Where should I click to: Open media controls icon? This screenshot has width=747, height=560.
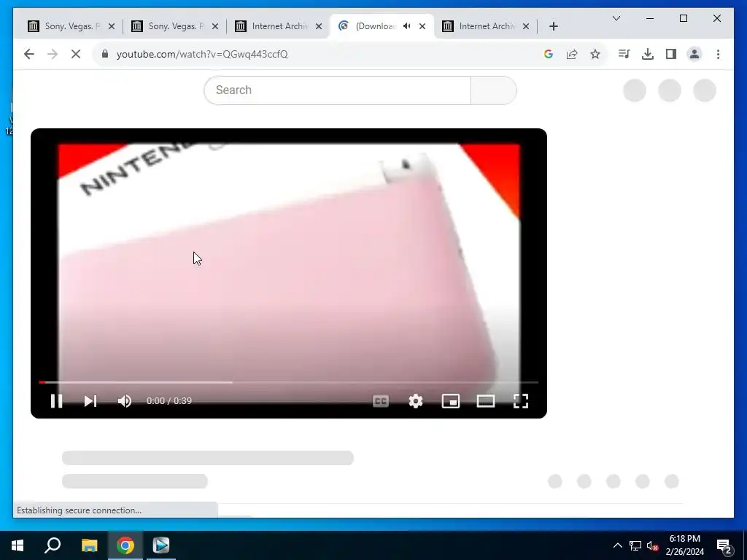pyautogui.click(x=624, y=54)
